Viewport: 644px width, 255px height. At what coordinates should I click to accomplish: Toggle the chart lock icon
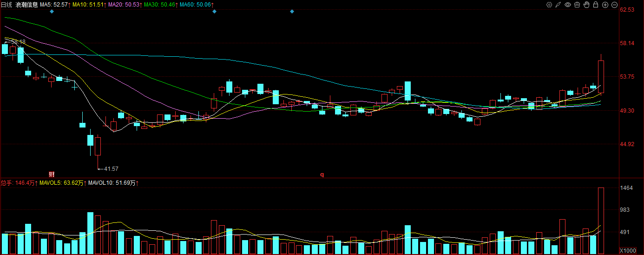click(x=596, y=5)
